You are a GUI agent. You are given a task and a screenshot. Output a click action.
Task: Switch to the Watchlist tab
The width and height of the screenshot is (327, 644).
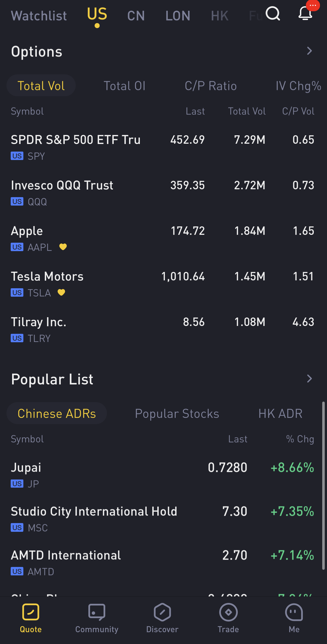(x=39, y=16)
